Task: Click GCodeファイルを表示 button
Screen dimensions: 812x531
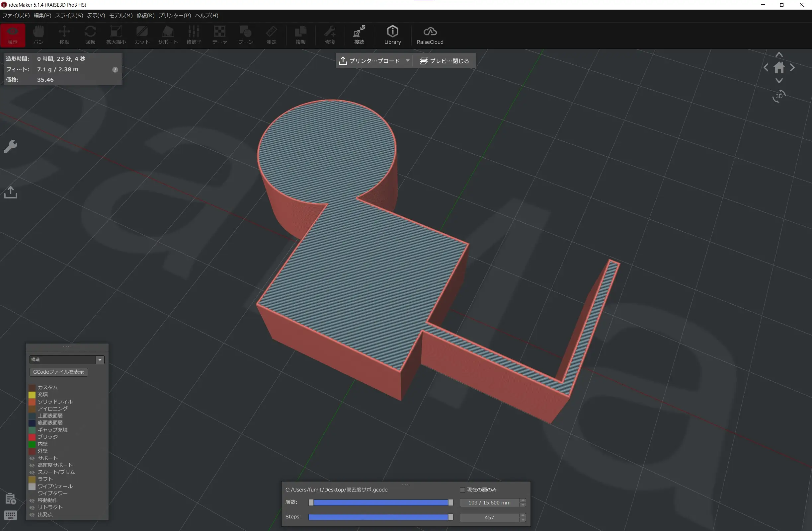Action: [58, 372]
